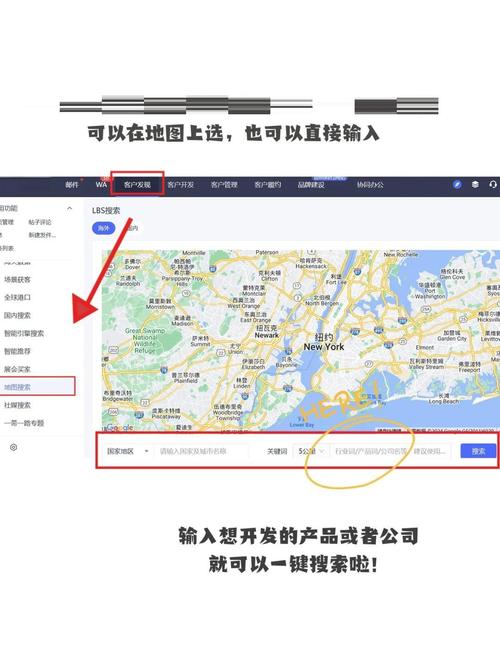Open the WA tab in top navigation
Image resolution: width=500 pixels, height=654 pixels.
point(101,184)
